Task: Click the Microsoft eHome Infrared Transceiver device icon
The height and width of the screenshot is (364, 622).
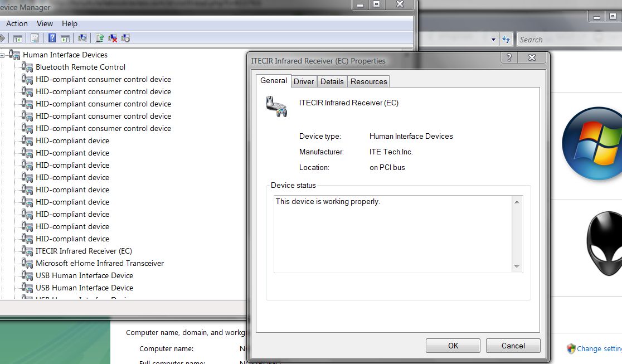Action: click(x=27, y=263)
